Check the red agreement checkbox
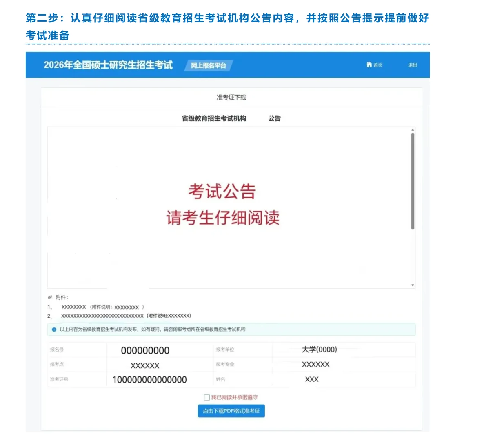The width and height of the screenshot is (504, 441). (x=206, y=396)
